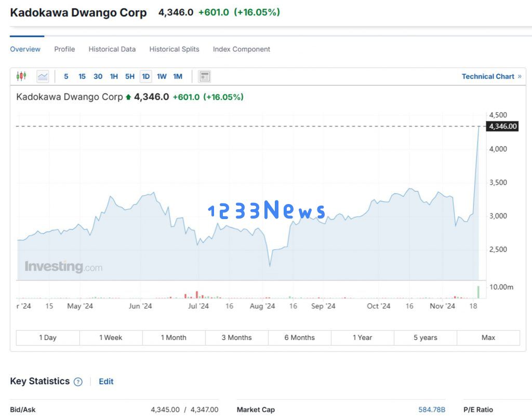This screenshot has height=420, width=532.
Task: Click the Key Statistics heading
Action: pos(39,382)
